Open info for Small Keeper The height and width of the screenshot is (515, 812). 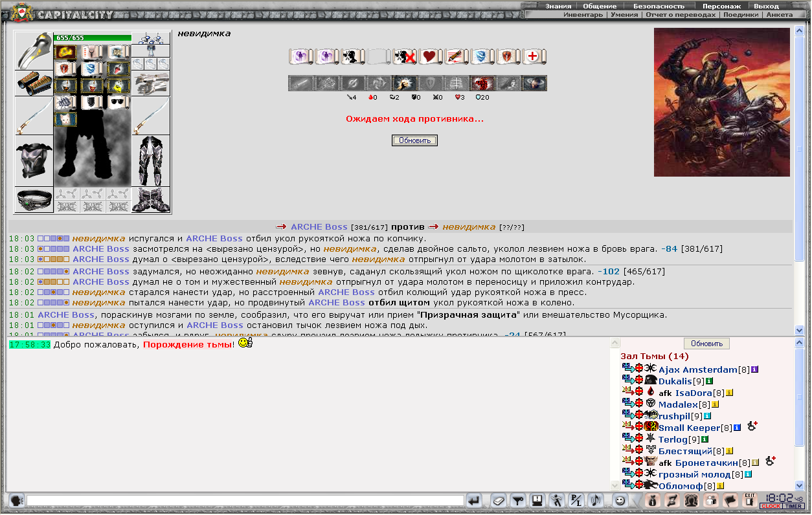pyautogui.click(x=737, y=428)
